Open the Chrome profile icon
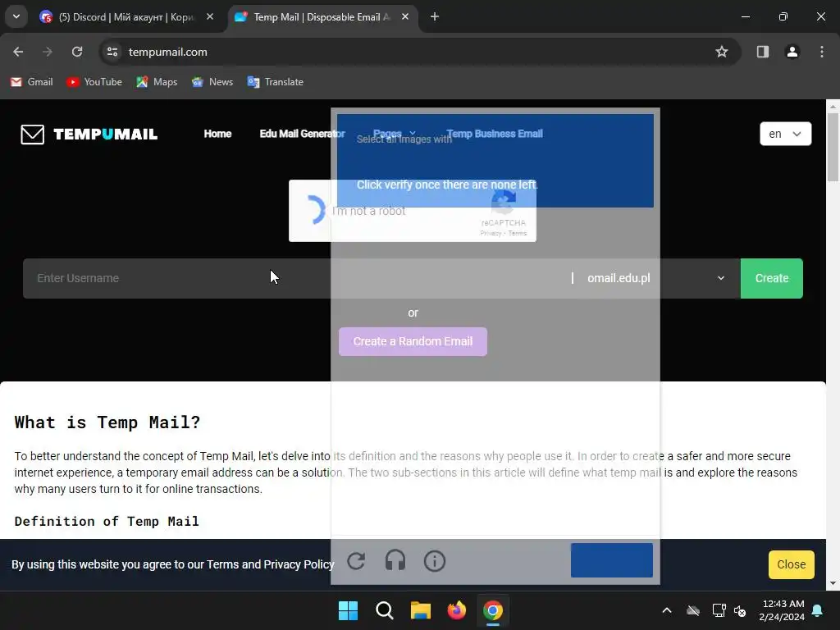This screenshot has width=840, height=630. pos(792,52)
